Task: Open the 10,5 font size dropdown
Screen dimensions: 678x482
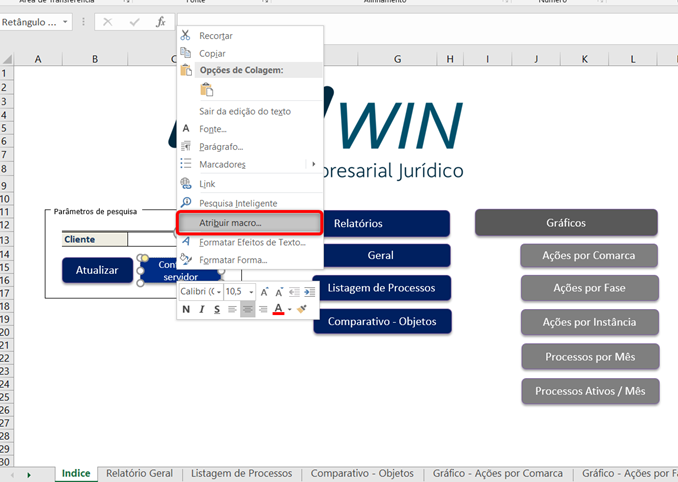Action: (251, 292)
